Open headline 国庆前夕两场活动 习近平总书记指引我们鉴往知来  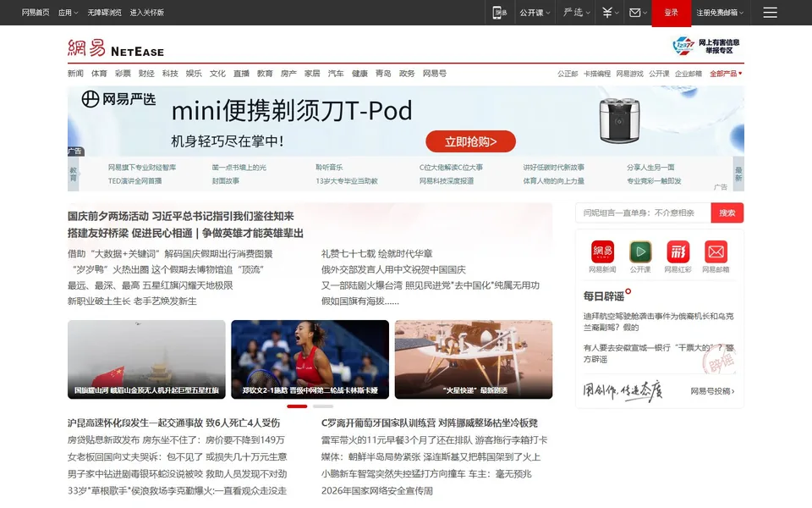tap(181, 216)
